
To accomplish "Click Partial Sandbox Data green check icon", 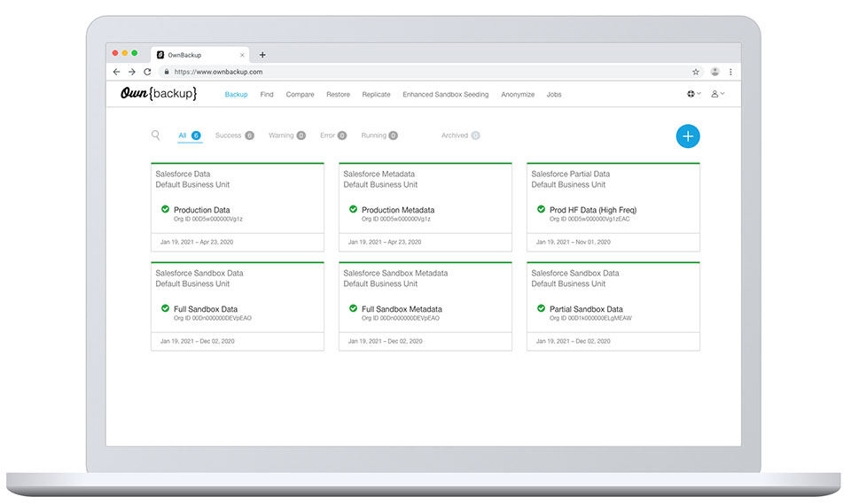I will click(541, 309).
